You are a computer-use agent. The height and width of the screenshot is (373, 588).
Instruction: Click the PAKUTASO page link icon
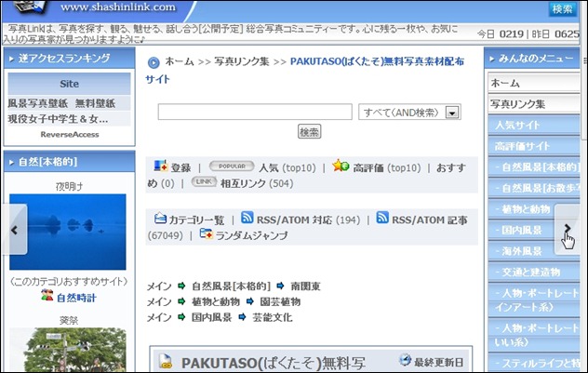pyautogui.click(x=165, y=362)
